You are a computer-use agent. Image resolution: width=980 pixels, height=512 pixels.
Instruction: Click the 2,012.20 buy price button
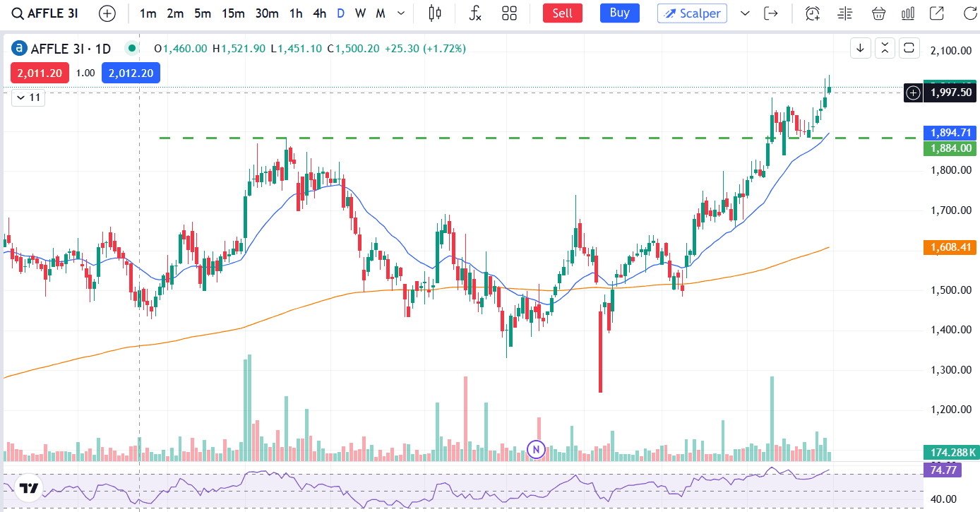click(x=131, y=73)
